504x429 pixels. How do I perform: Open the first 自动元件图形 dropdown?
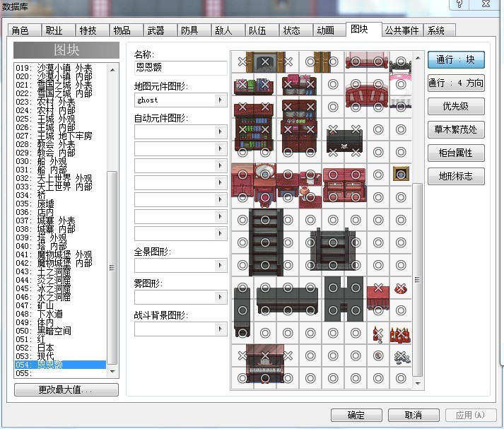tap(220, 131)
